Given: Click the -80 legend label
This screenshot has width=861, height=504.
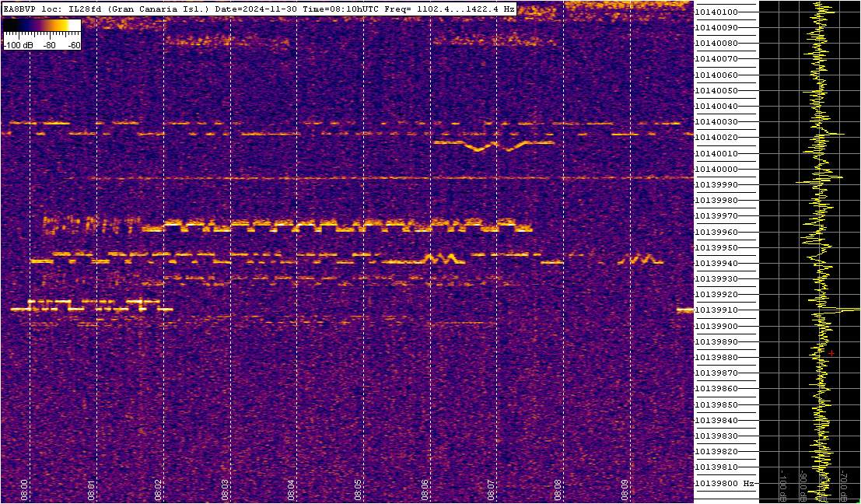Looking at the screenshot, I should [x=50, y=46].
